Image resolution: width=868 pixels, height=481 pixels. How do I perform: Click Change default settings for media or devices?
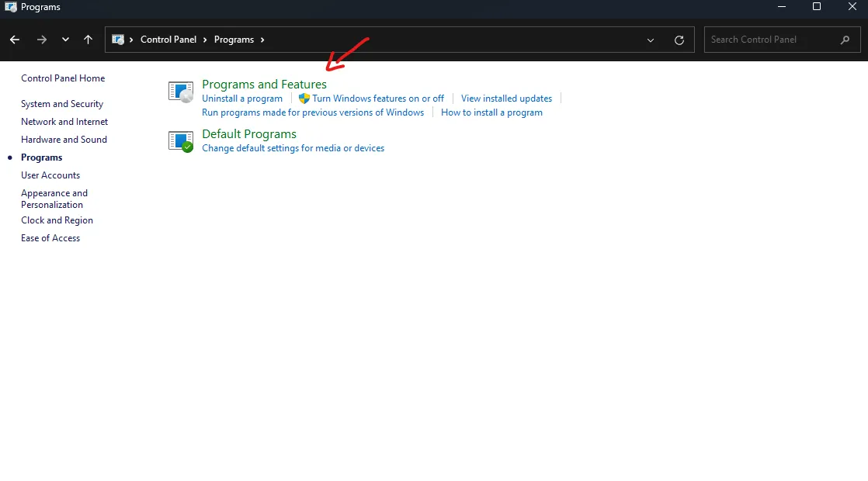pos(293,148)
